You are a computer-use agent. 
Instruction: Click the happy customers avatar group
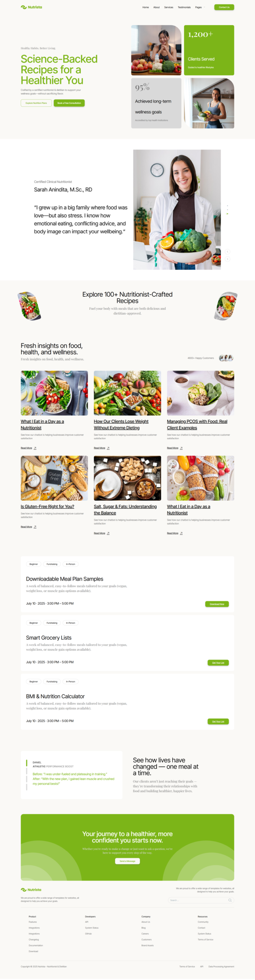pyautogui.click(x=226, y=358)
